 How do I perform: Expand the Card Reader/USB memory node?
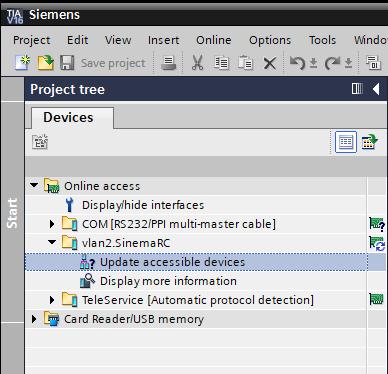34,319
